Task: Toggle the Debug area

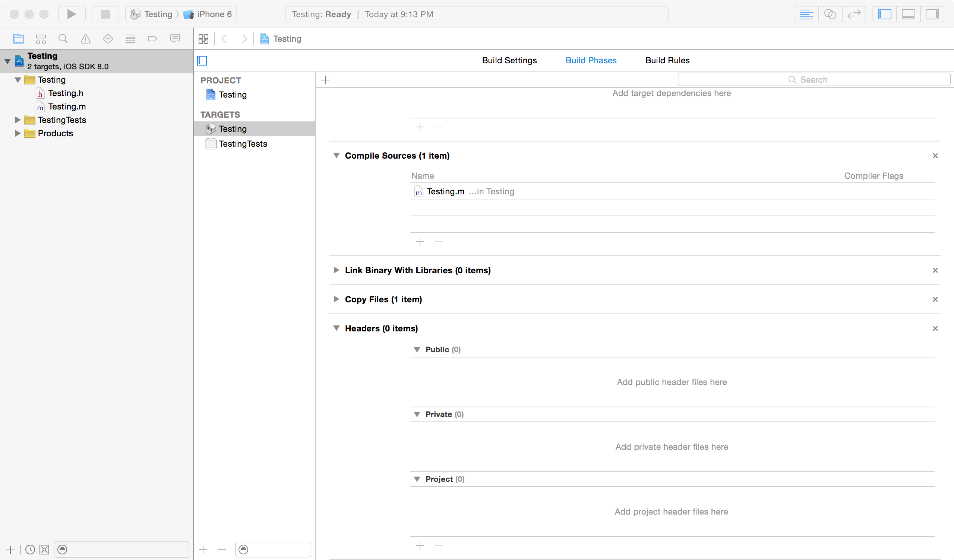Action: (908, 15)
